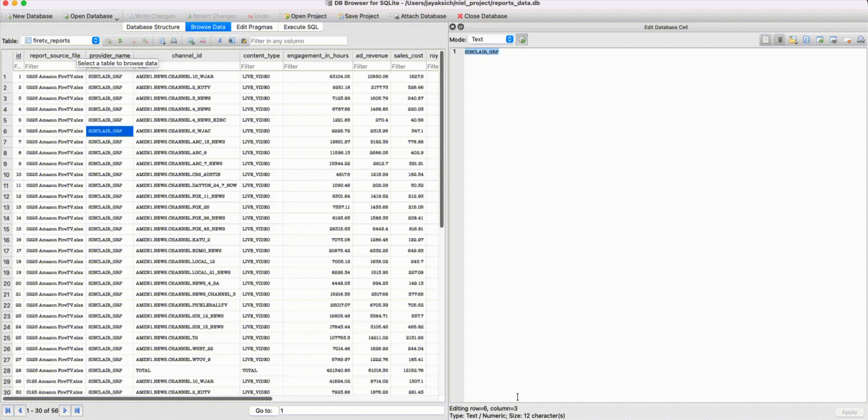
Task: Open the format toolbar font icon
Action: [x=220, y=41]
